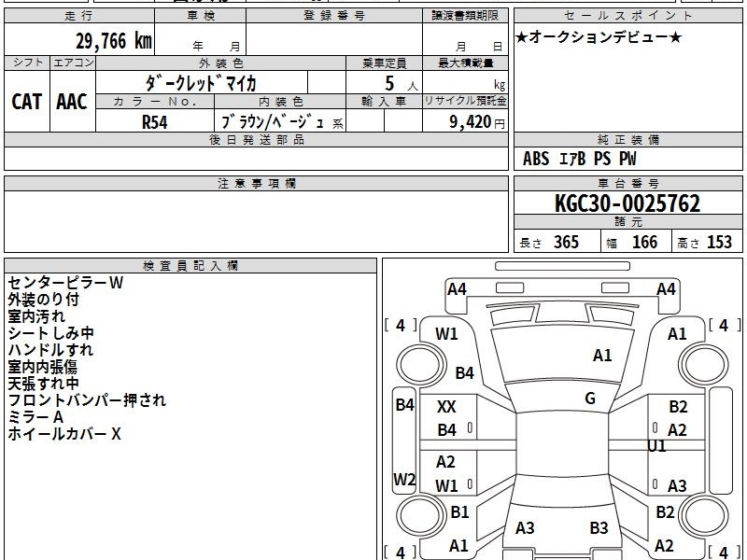This screenshot has height=560, width=747.
Task: Select the "後日発送部品" section header
Action: tap(256, 140)
